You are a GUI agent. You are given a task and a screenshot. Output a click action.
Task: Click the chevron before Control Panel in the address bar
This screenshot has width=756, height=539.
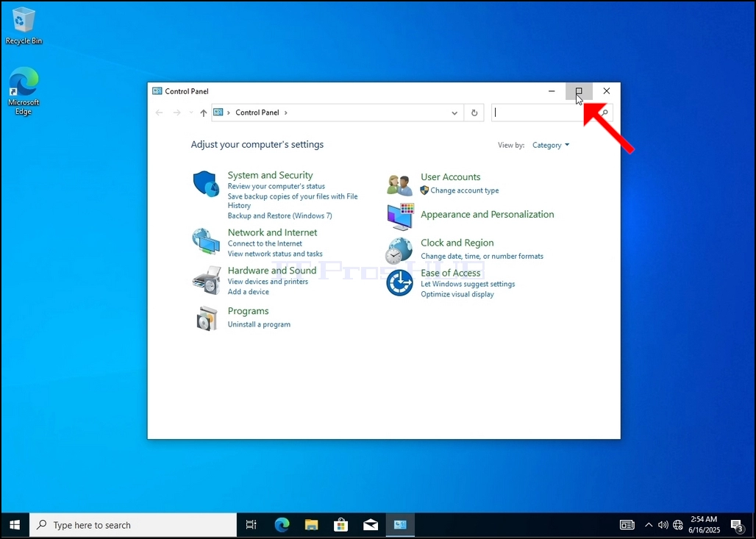229,113
